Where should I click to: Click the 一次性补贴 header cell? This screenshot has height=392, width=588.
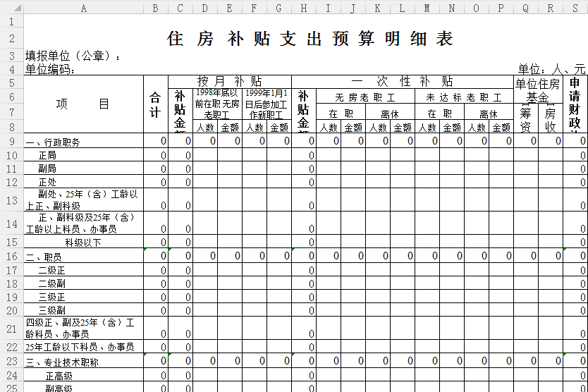(402, 82)
